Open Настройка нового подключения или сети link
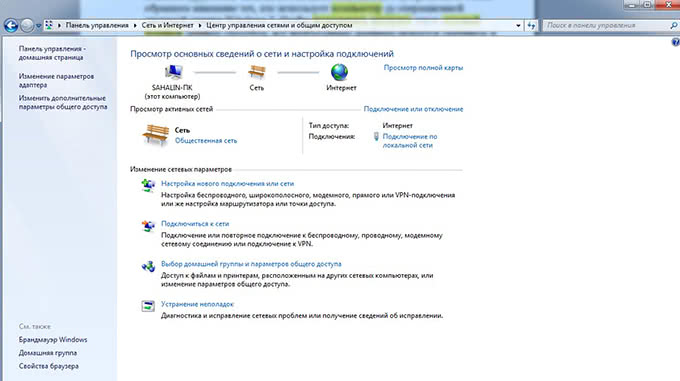The image size is (680, 381). coord(227,183)
